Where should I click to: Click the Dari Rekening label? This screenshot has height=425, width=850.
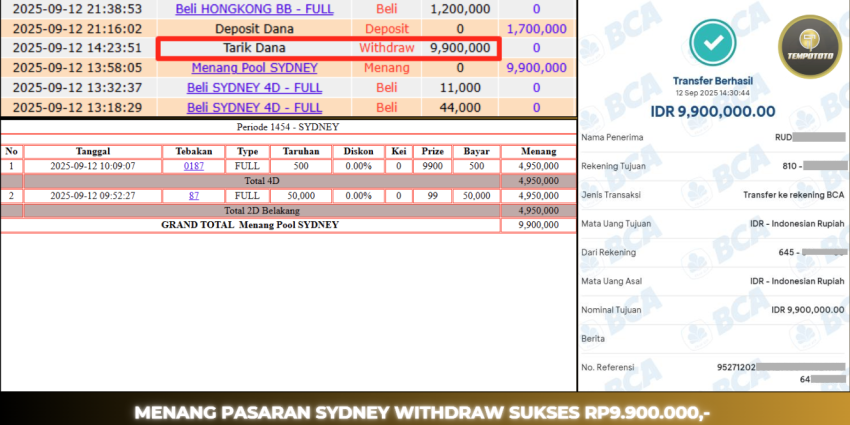(608, 253)
